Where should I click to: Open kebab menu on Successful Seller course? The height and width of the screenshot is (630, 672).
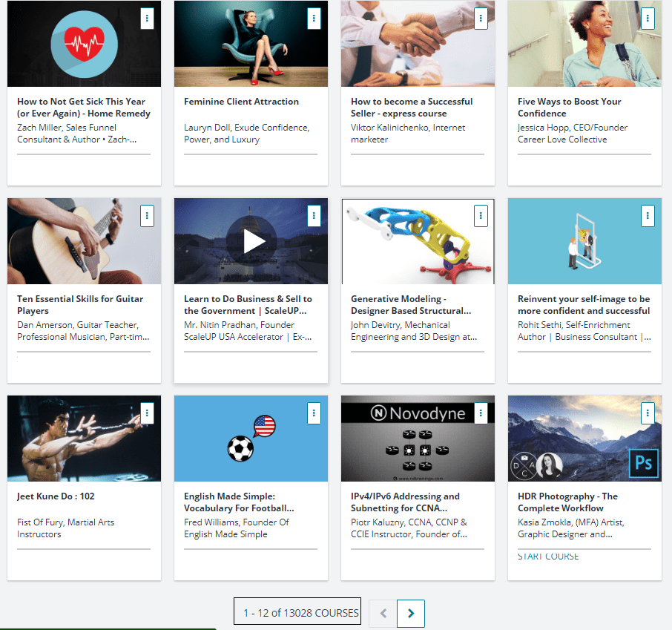point(481,19)
